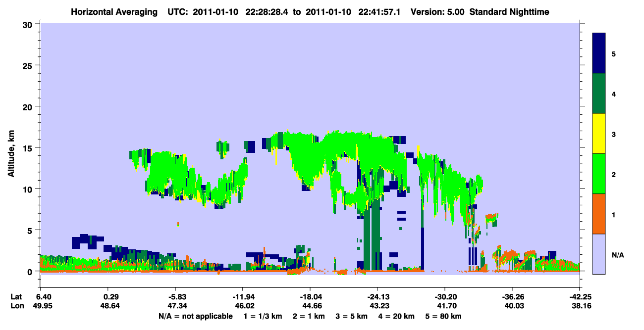
Task: Click the '2 = 1 km' legend entry
Action: pyautogui.click(x=309, y=316)
